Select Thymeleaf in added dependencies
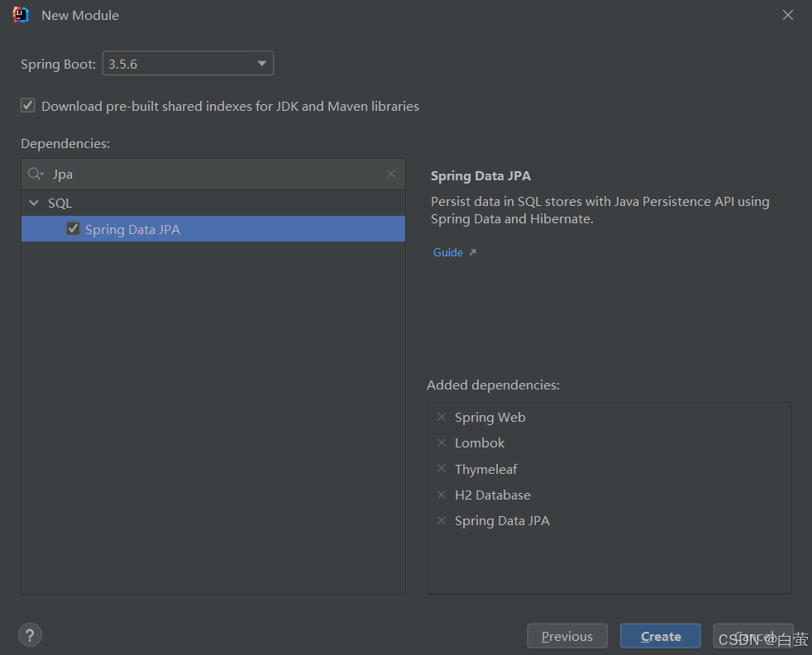The height and width of the screenshot is (655, 812). coord(485,469)
